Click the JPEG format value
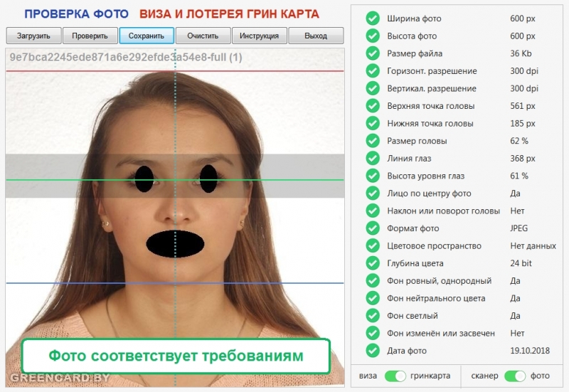This screenshot has width=569, height=392. [x=519, y=228]
